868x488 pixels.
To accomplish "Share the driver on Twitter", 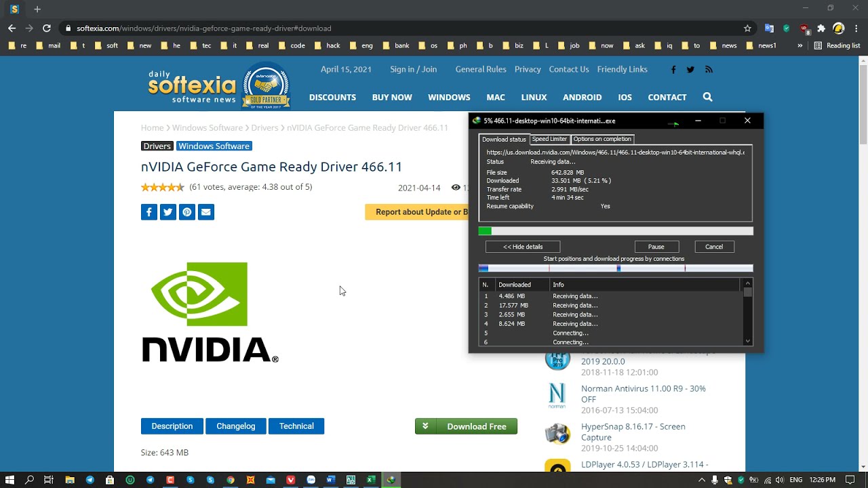I will (168, 212).
